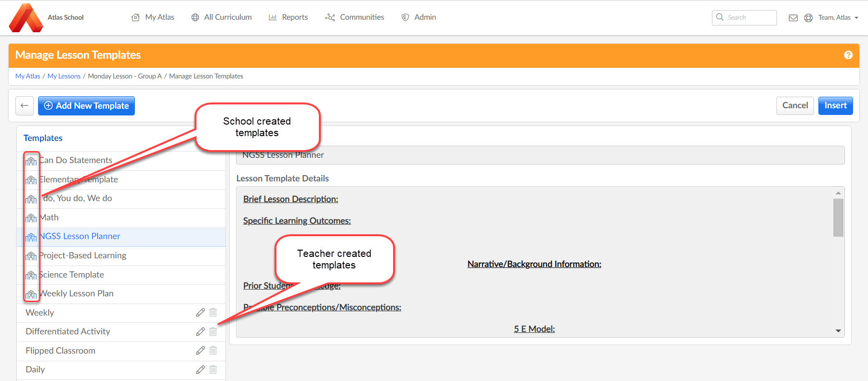Viewport: 868px width, 381px height.
Task: Delete the Weekly template trash icon
Action: click(213, 313)
